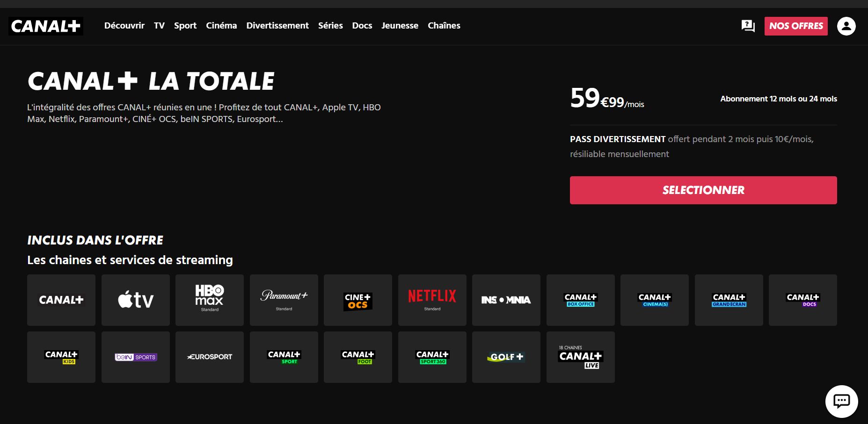Select the Netflix Standard tile

432,300
